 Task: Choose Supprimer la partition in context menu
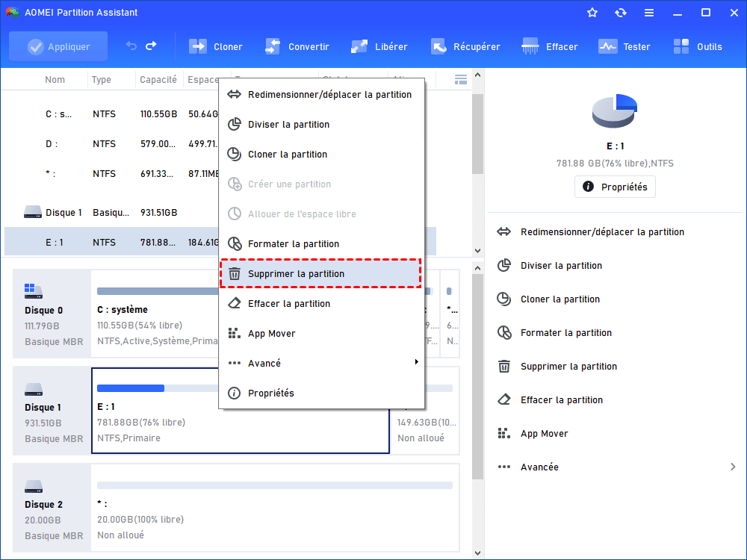(321, 274)
